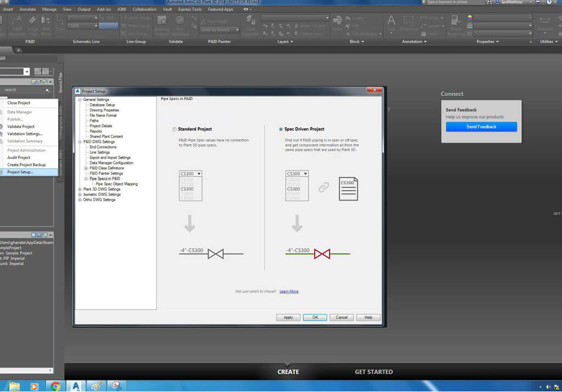Select Database Setup in the settings tree
This screenshot has height=392, width=562.
pos(102,105)
